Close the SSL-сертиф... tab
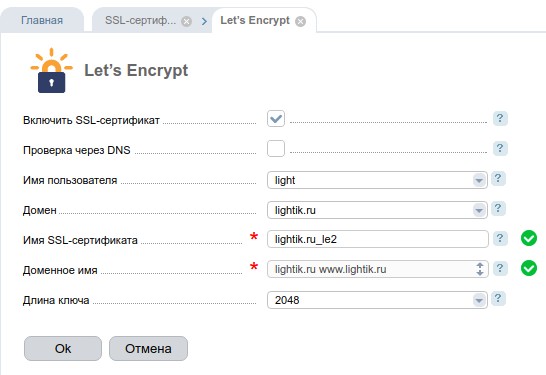This screenshot has width=546, height=375. (187, 22)
